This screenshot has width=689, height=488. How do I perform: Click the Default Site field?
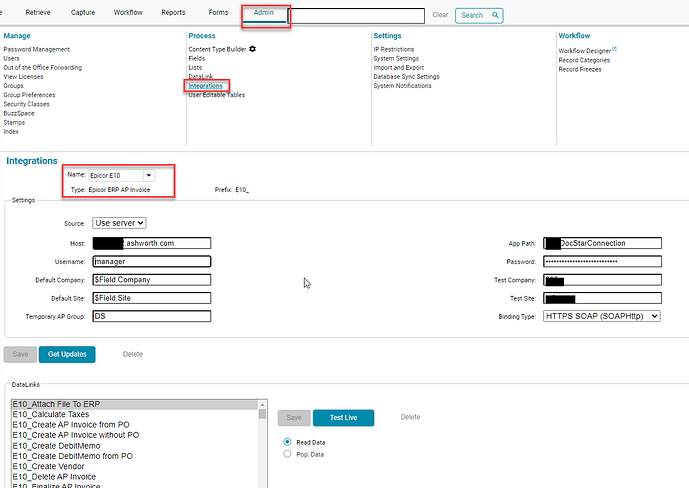tap(152, 298)
